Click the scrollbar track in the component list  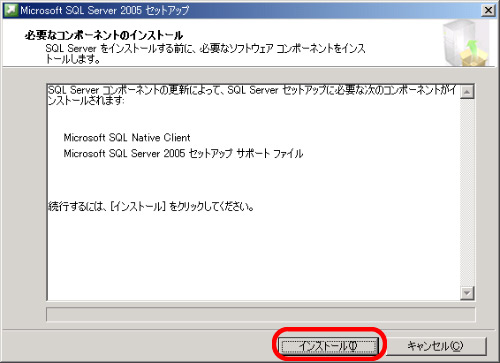pos(467,192)
